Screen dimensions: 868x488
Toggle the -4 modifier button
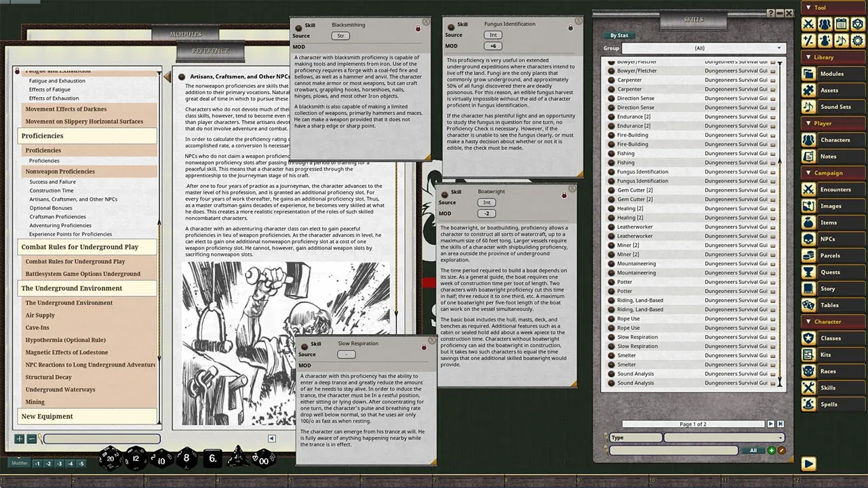click(71, 464)
